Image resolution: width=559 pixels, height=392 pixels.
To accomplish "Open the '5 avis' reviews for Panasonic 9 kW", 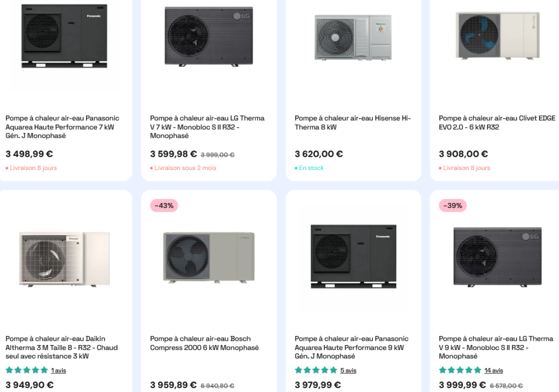I will click(348, 370).
